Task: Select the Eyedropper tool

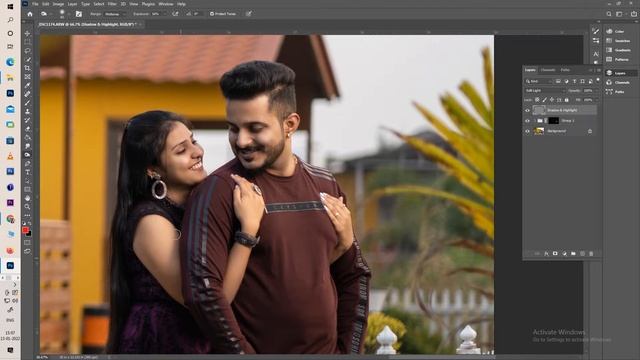Action: click(28, 85)
